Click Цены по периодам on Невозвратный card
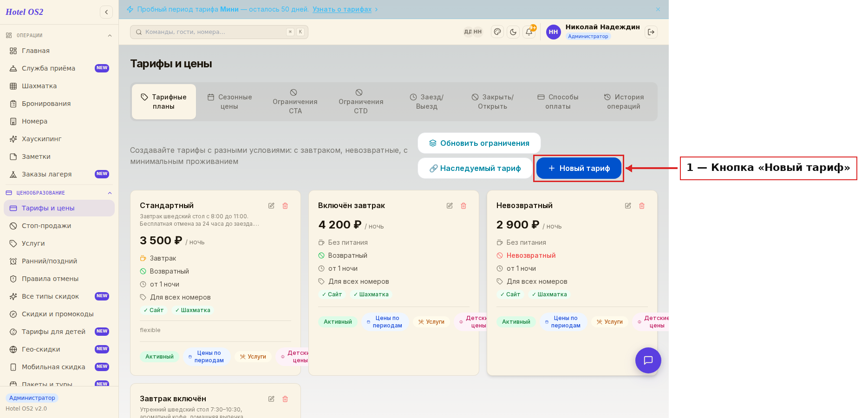Screen dimensions: 868x418 (x=563, y=322)
